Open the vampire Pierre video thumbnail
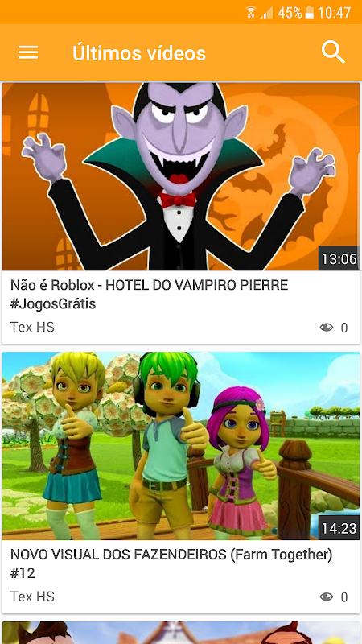 [181, 176]
